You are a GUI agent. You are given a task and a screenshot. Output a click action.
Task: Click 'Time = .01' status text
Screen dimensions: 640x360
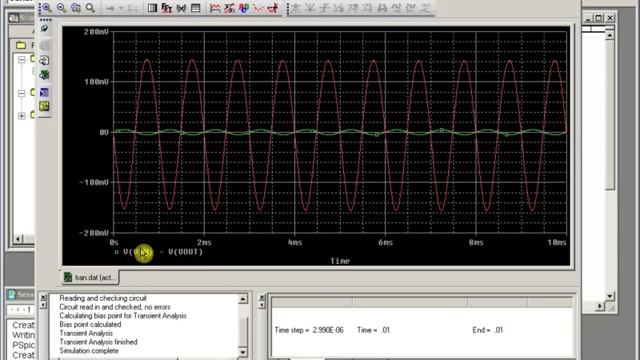(x=373, y=330)
